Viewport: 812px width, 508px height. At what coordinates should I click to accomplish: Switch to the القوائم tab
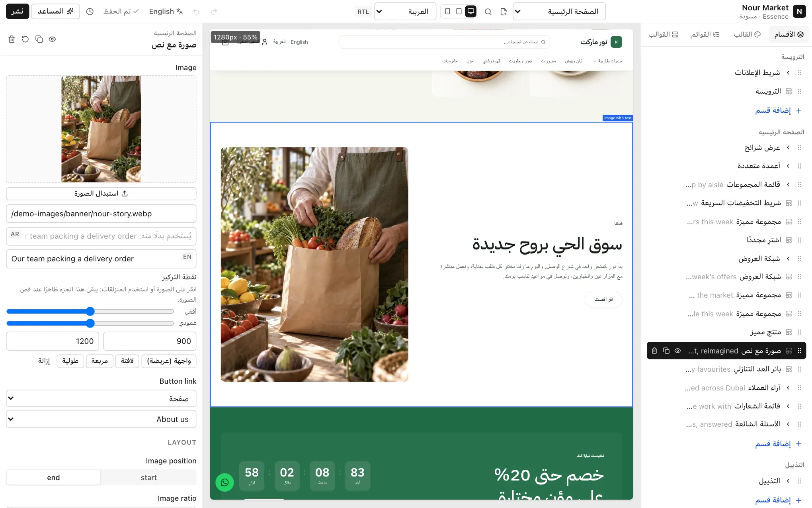coord(705,35)
